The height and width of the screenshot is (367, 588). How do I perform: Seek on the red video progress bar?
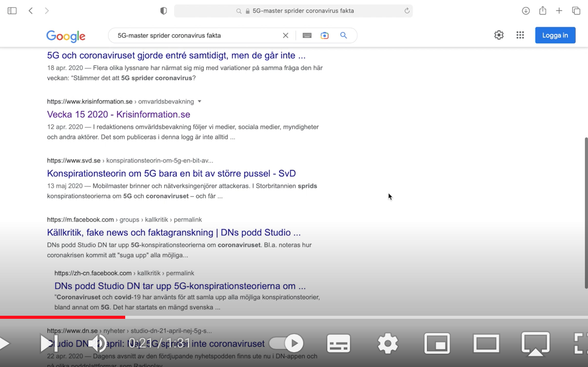click(63, 317)
